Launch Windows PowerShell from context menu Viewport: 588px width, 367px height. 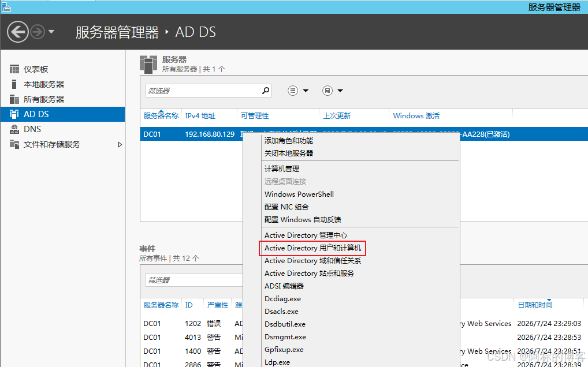[299, 194]
